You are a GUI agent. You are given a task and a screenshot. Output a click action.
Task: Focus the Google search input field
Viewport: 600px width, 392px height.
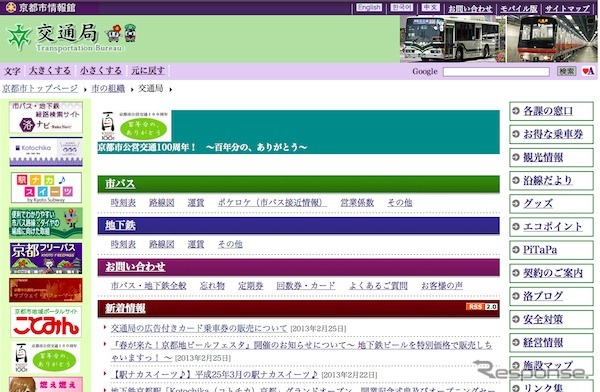(x=496, y=72)
